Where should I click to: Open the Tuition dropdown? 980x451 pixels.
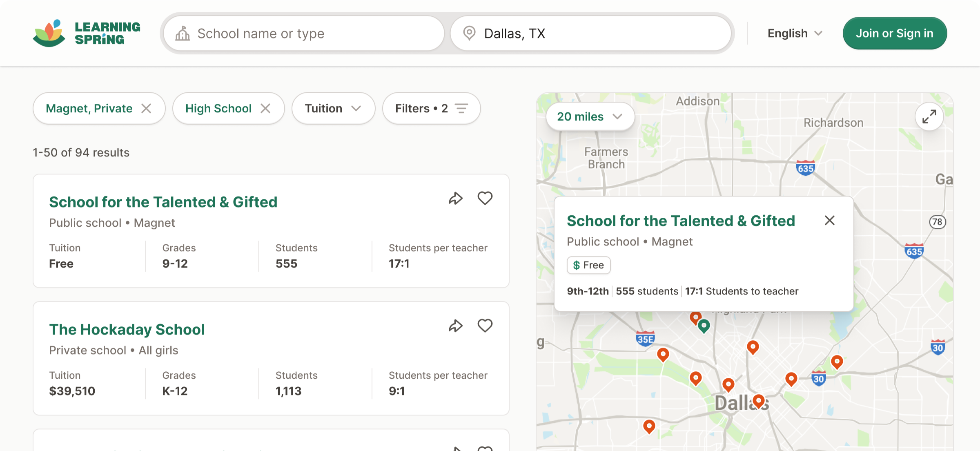click(333, 109)
